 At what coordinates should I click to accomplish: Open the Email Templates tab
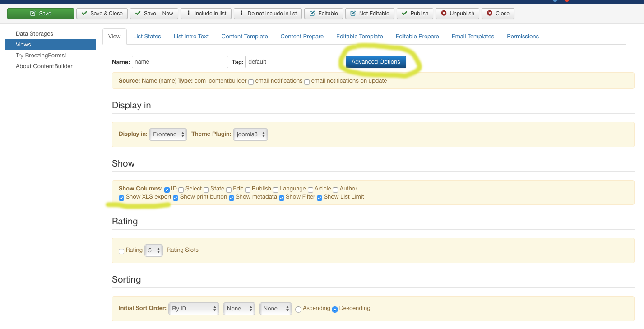pyautogui.click(x=473, y=37)
